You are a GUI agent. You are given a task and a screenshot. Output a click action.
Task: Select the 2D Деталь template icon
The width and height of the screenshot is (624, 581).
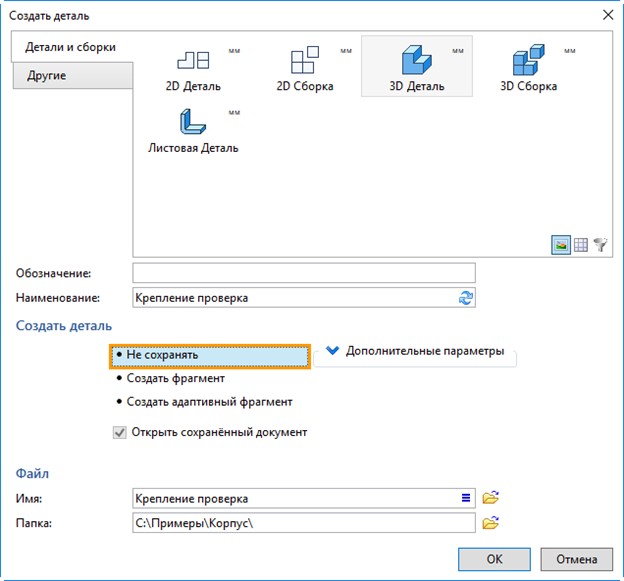click(193, 60)
